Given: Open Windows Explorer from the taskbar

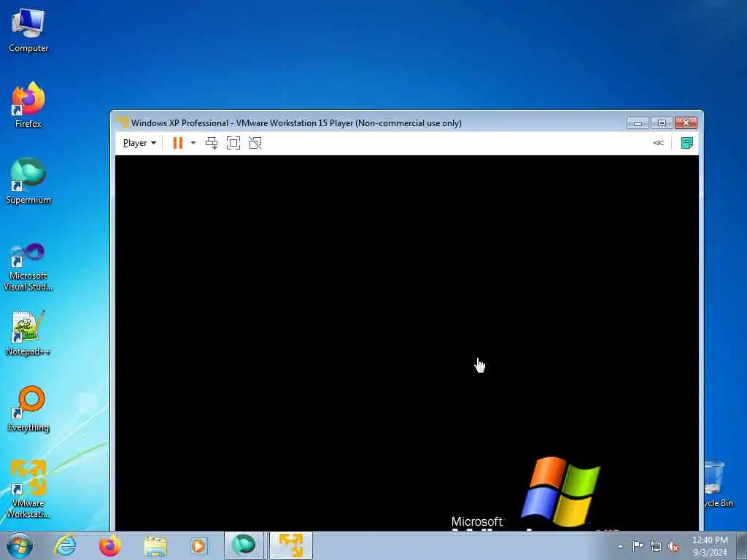Looking at the screenshot, I should coord(155,545).
